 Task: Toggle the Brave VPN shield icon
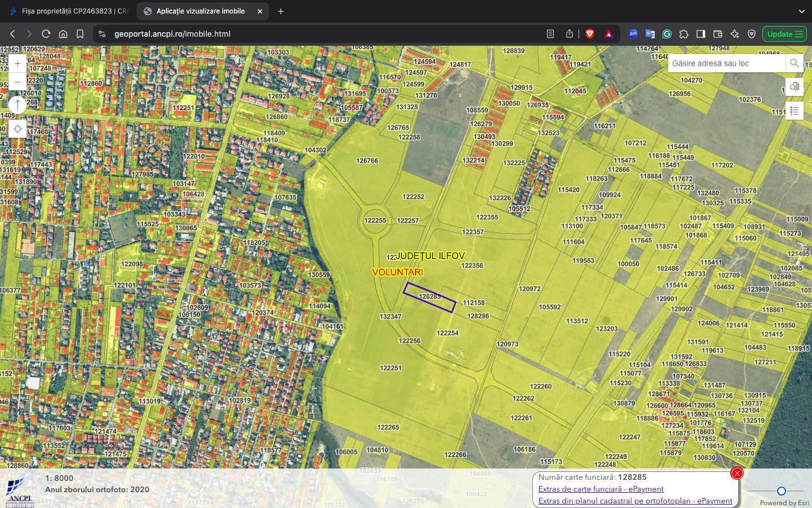coord(752,34)
